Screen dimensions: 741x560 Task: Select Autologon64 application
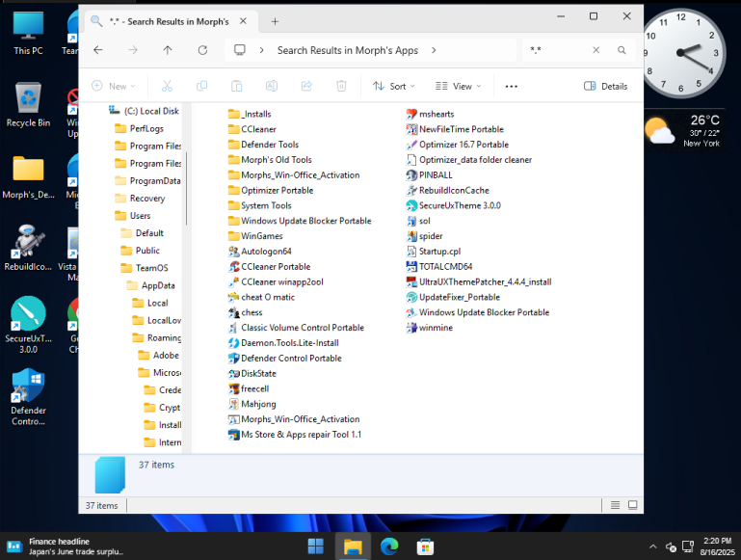tap(259, 252)
